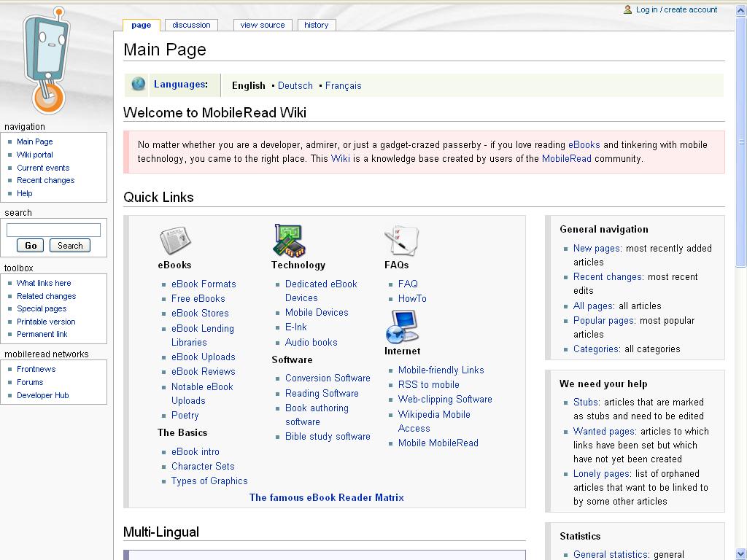Open Conversion Software link

click(328, 378)
